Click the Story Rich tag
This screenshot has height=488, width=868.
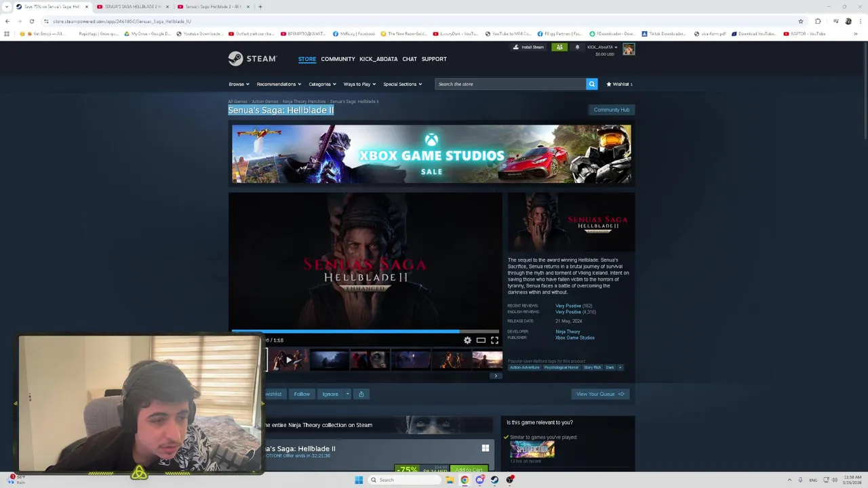coord(593,367)
